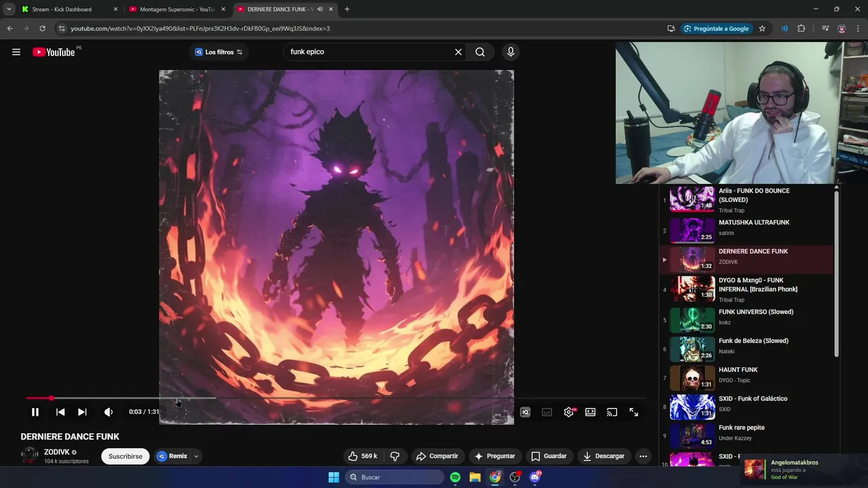Like the video (569 k)
The width and height of the screenshot is (868, 488).
tap(363, 456)
